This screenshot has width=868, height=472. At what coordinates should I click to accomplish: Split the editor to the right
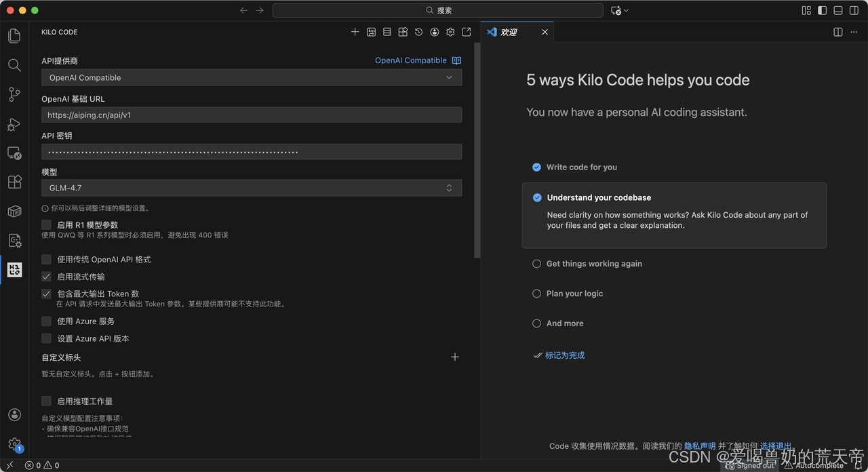(838, 32)
